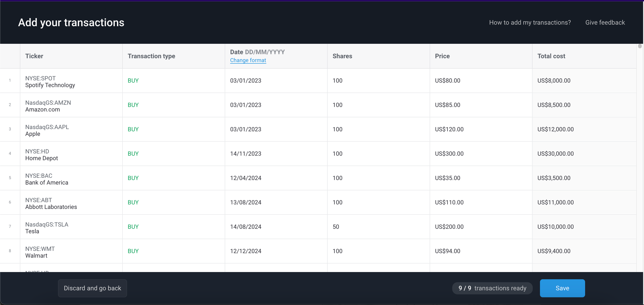
Task: Click the vertical scrollbar thumb
Action: pyautogui.click(x=640, y=46)
